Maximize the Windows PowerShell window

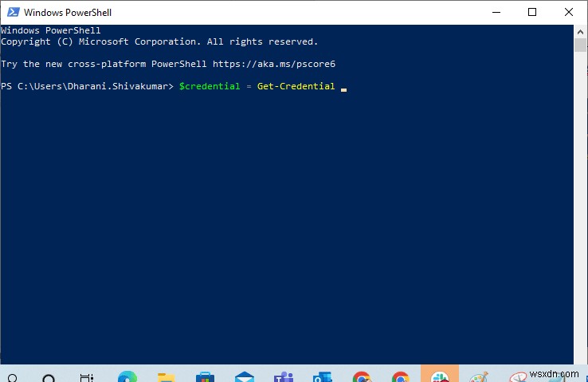point(531,12)
